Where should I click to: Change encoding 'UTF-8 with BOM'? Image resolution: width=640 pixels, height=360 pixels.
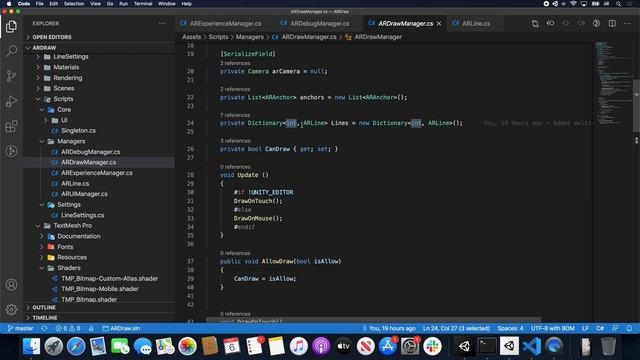(x=553, y=328)
